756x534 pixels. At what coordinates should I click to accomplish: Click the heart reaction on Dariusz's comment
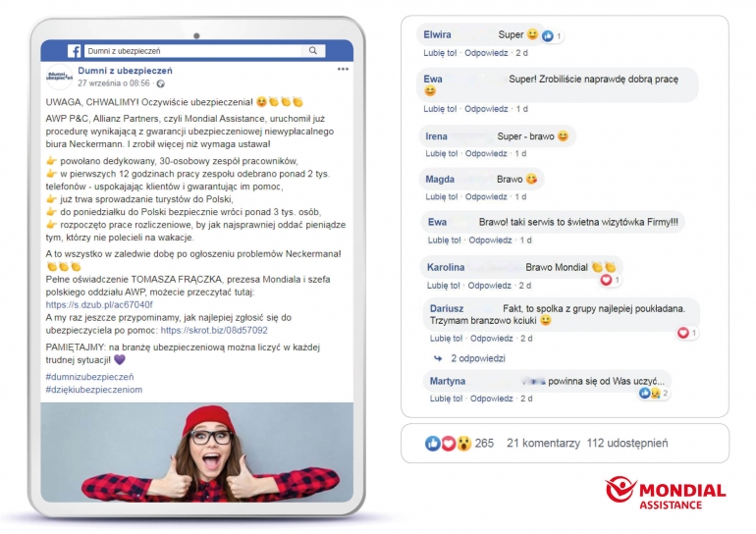(x=682, y=333)
